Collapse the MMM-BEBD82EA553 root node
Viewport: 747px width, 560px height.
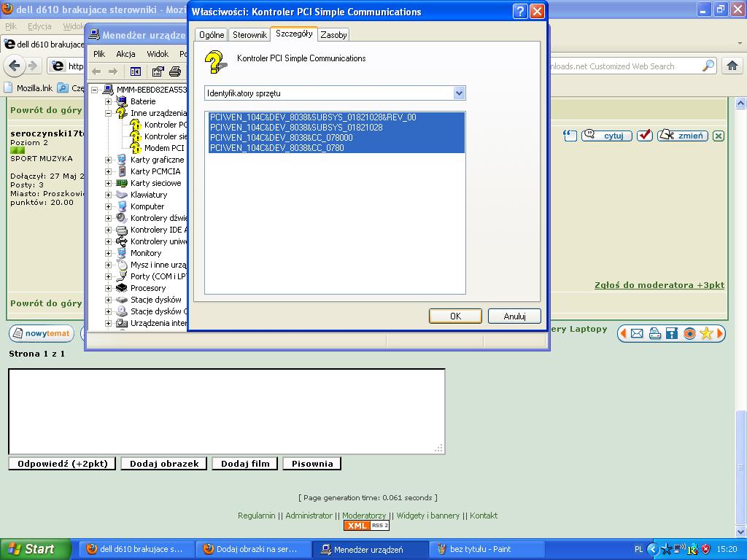point(94,90)
